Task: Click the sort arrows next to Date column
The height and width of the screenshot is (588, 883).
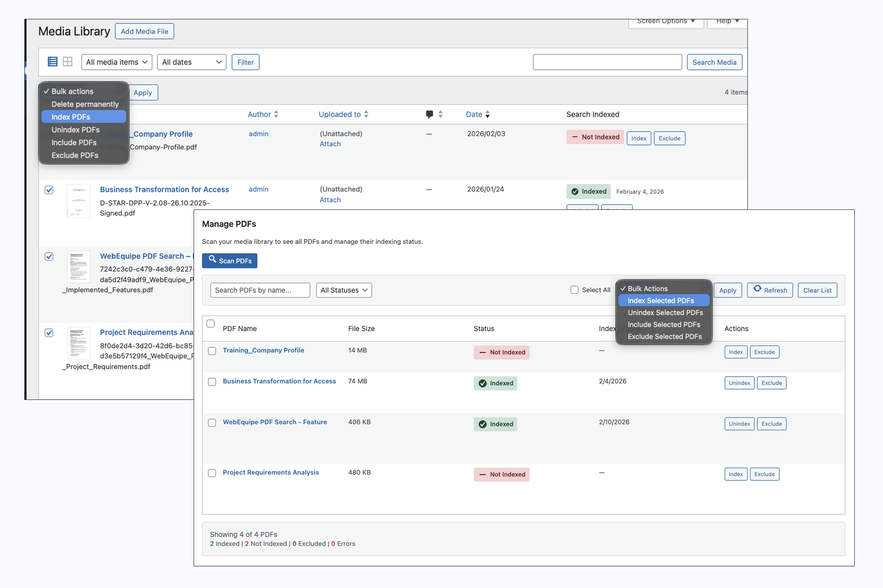Action: [488, 114]
